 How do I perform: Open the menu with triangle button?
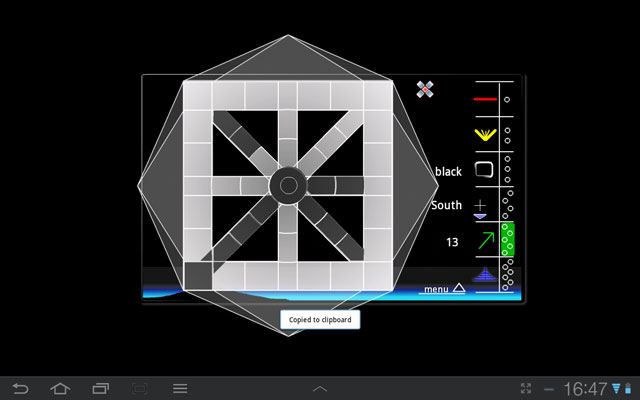click(444, 289)
